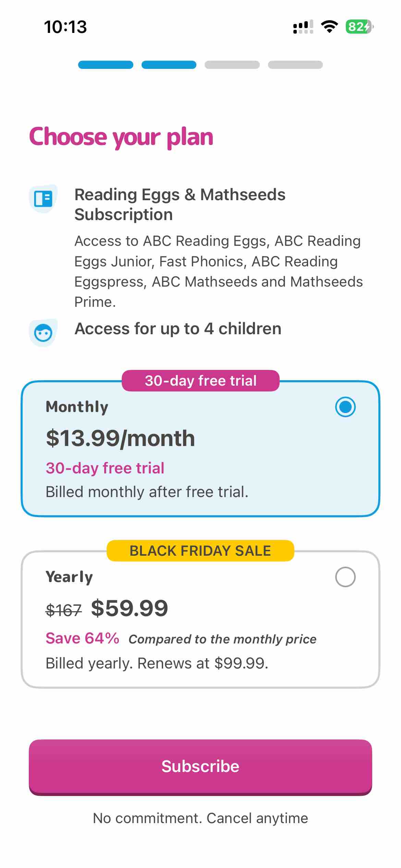This screenshot has width=401, height=868.
Task: Select the first progress step indicator
Action: pos(105,65)
